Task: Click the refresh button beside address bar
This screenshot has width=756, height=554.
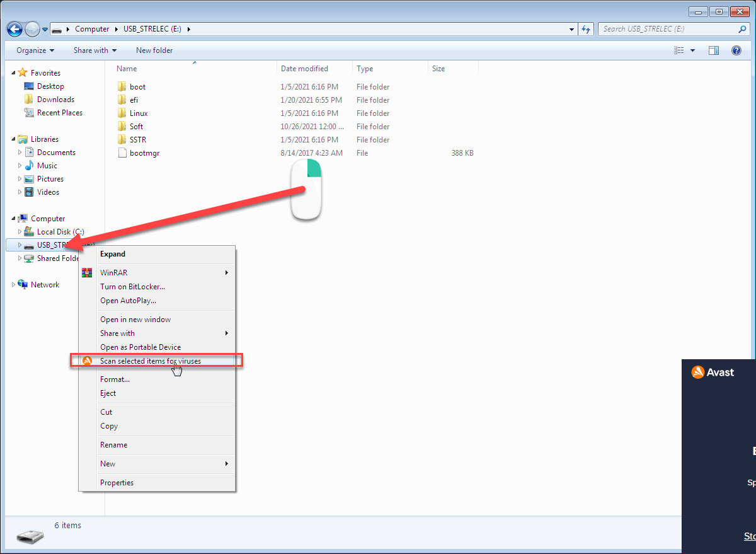Action: pos(587,29)
